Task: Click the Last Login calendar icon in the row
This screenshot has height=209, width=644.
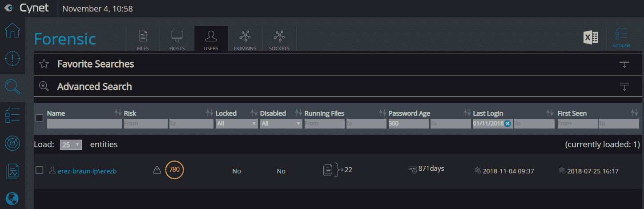Action: point(478,171)
